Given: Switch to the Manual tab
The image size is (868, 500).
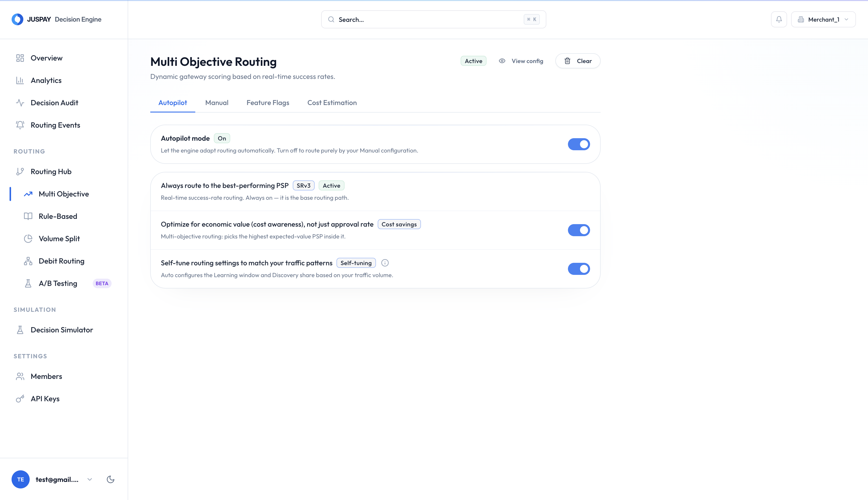Looking at the screenshot, I should 217,103.
